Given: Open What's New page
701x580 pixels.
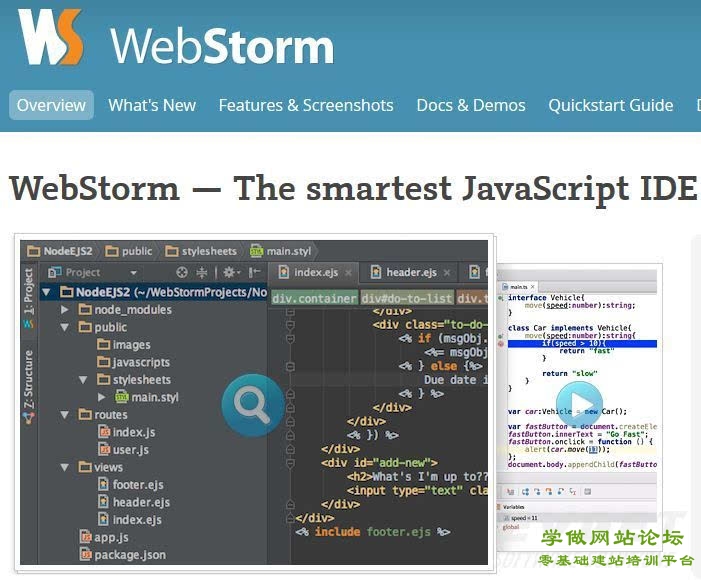Looking at the screenshot, I should [152, 105].
